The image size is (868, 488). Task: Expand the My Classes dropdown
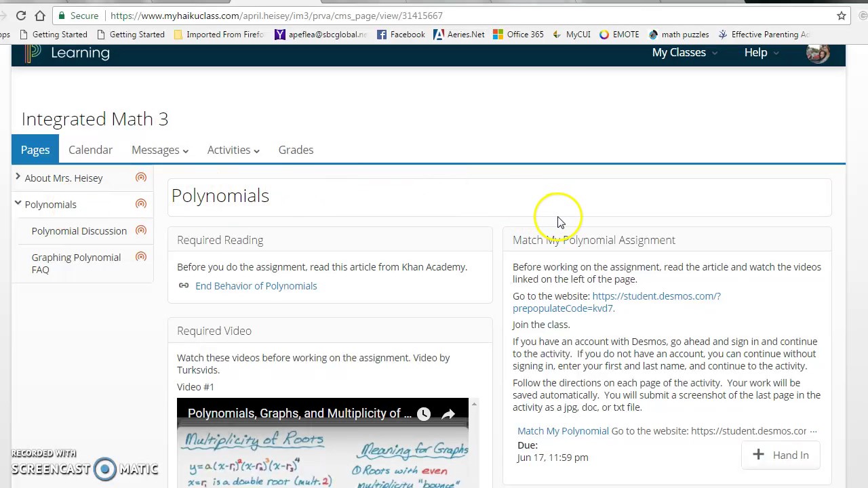click(x=685, y=53)
